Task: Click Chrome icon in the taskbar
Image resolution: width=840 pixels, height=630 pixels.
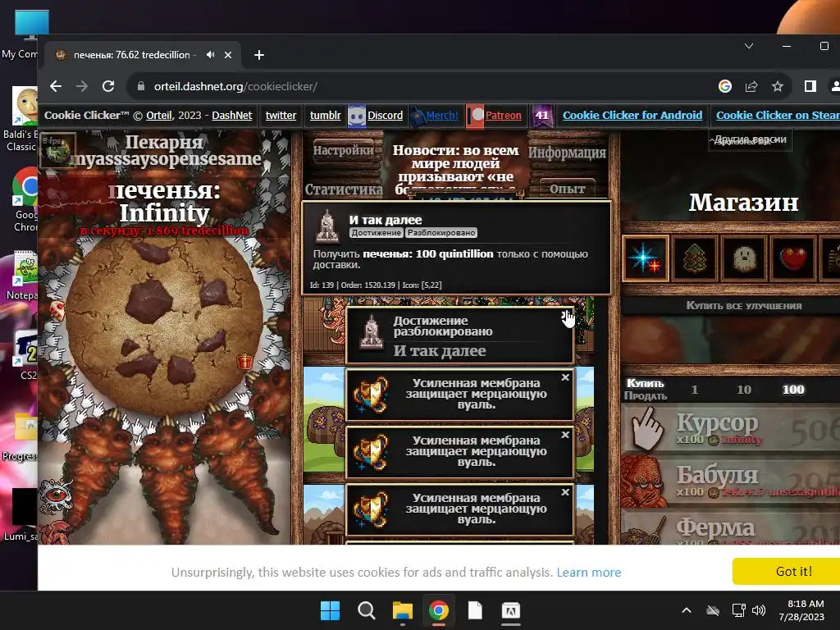Action: point(439,610)
